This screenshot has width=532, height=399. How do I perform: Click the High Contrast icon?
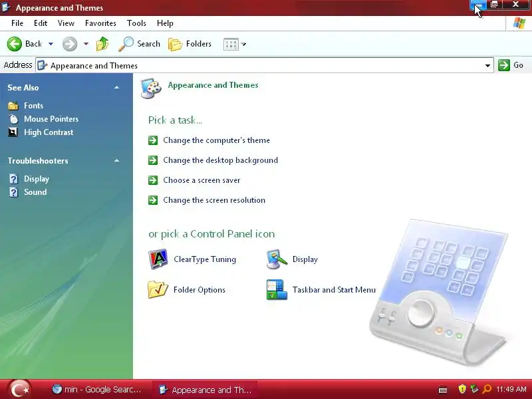click(x=13, y=132)
